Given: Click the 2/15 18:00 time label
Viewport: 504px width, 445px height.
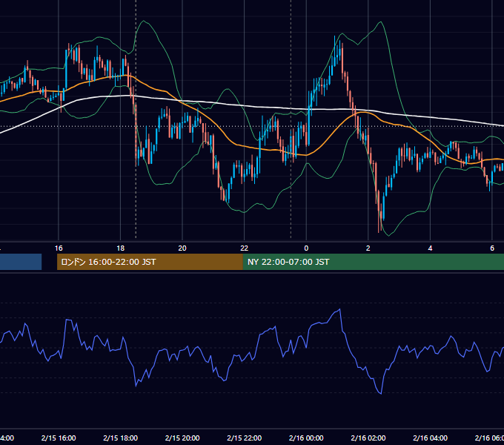Looking at the screenshot, I should tap(121, 438).
